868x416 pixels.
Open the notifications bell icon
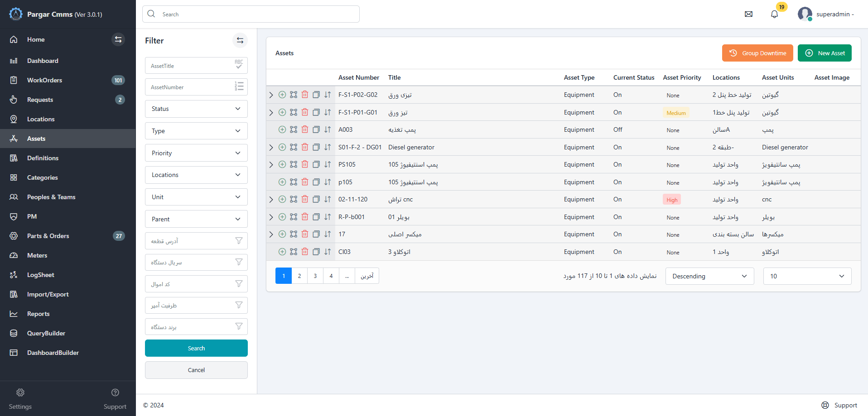[774, 14]
